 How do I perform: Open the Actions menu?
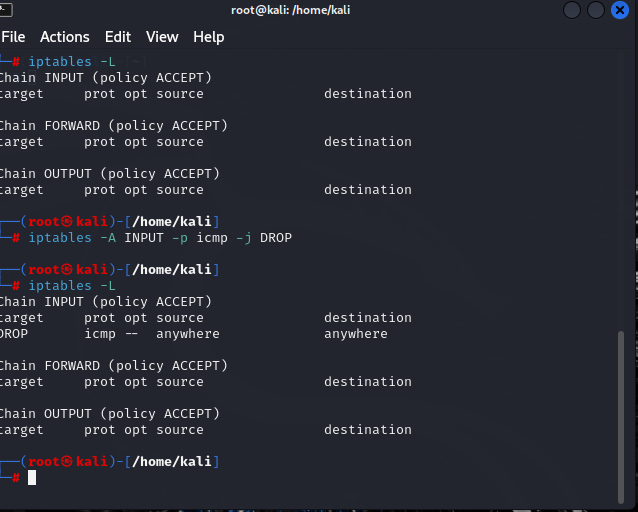pyautogui.click(x=65, y=37)
